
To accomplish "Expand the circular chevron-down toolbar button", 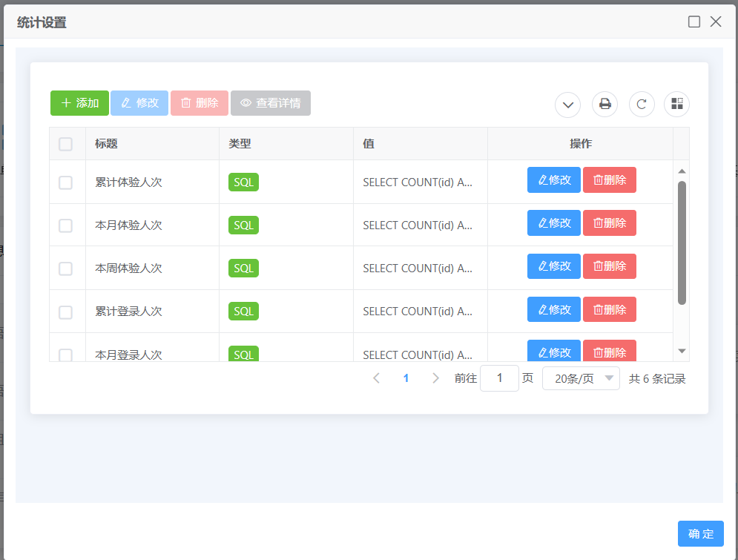I will (x=568, y=104).
